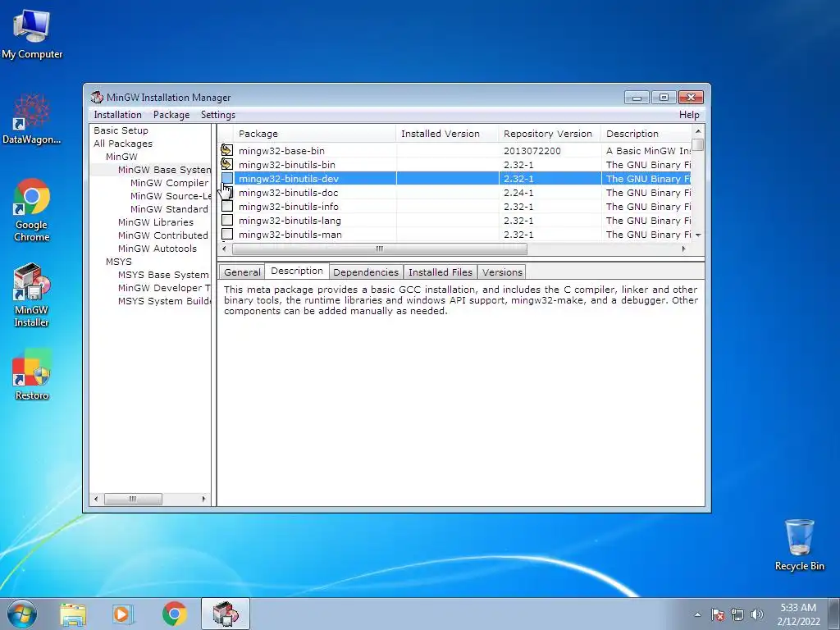Select MinGW Base System tree node

(x=164, y=170)
